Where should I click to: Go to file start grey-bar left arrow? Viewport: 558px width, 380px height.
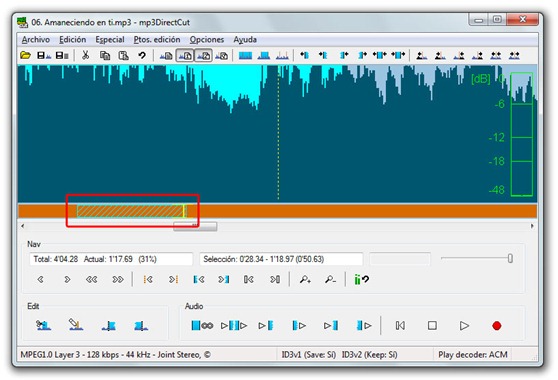[249, 280]
